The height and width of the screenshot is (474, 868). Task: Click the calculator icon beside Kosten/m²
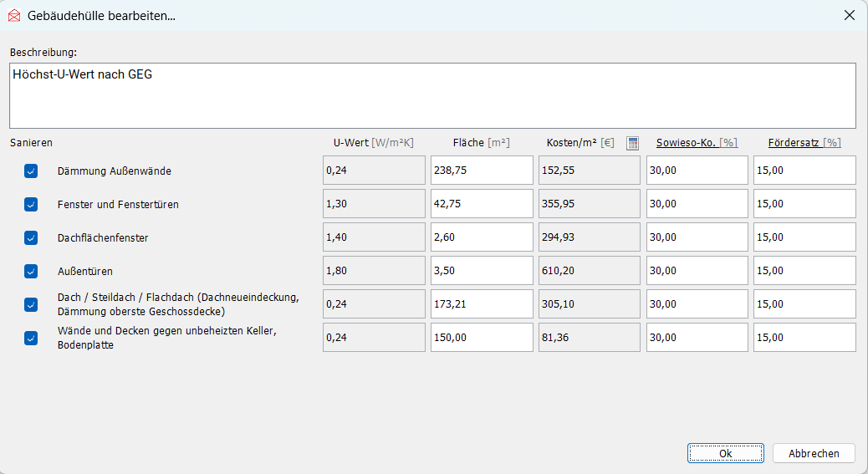632,143
